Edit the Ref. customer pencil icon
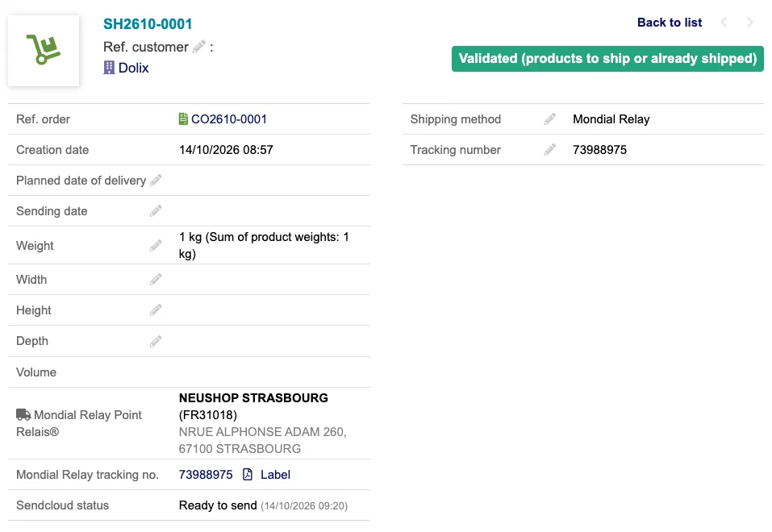 click(x=199, y=47)
